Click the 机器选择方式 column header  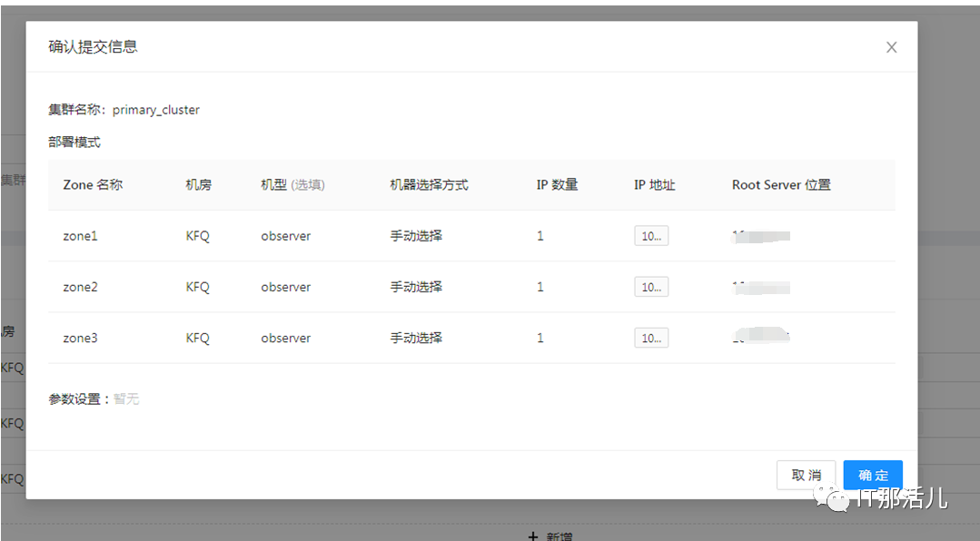[x=429, y=185]
